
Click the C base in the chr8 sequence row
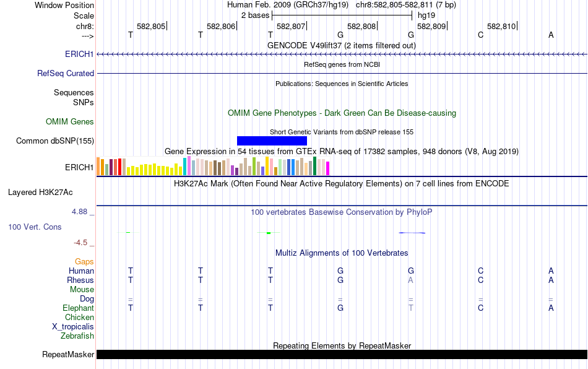coord(481,35)
